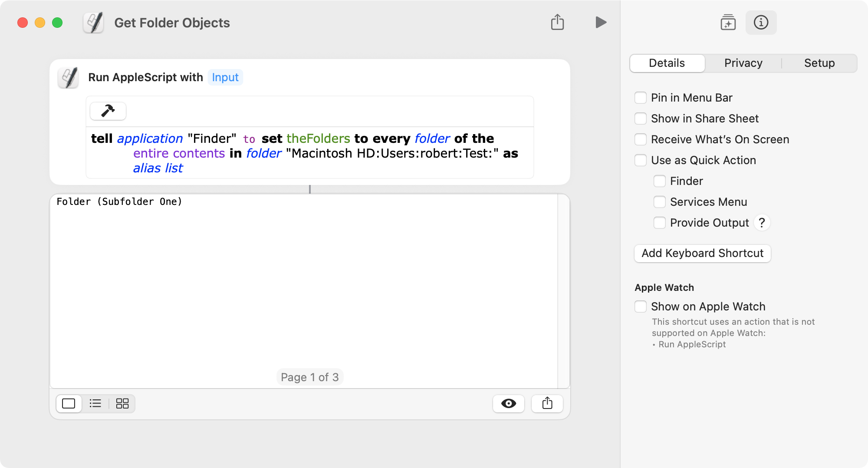
Task: Close the window with red button
Action: pos(23,23)
